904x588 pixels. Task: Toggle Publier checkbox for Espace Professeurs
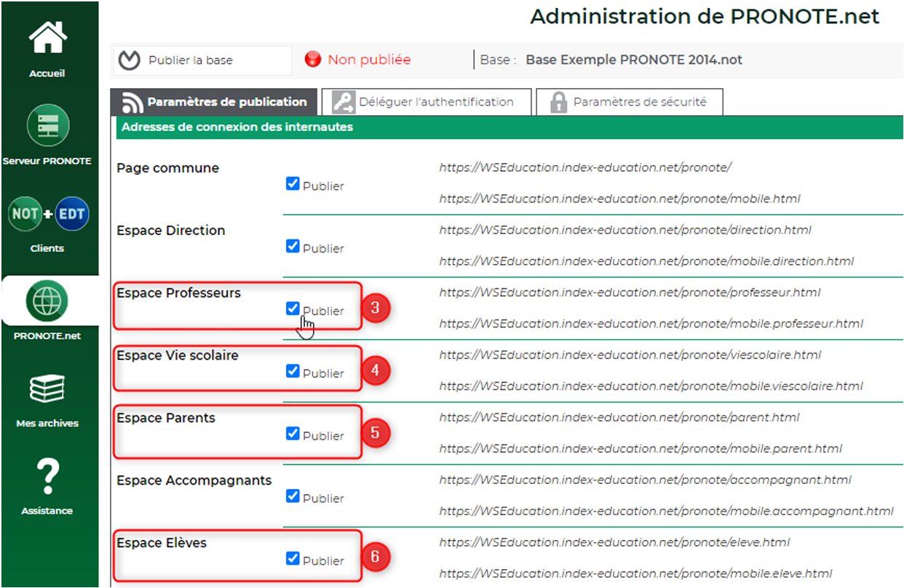point(293,309)
